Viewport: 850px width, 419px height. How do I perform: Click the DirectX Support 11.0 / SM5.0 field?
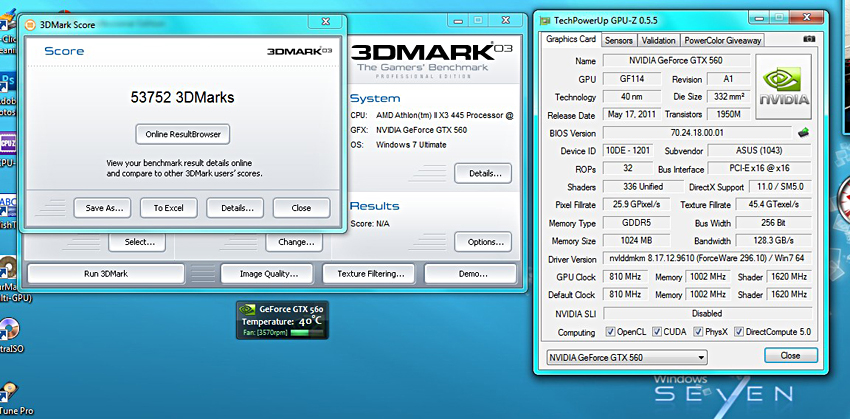coord(780,186)
